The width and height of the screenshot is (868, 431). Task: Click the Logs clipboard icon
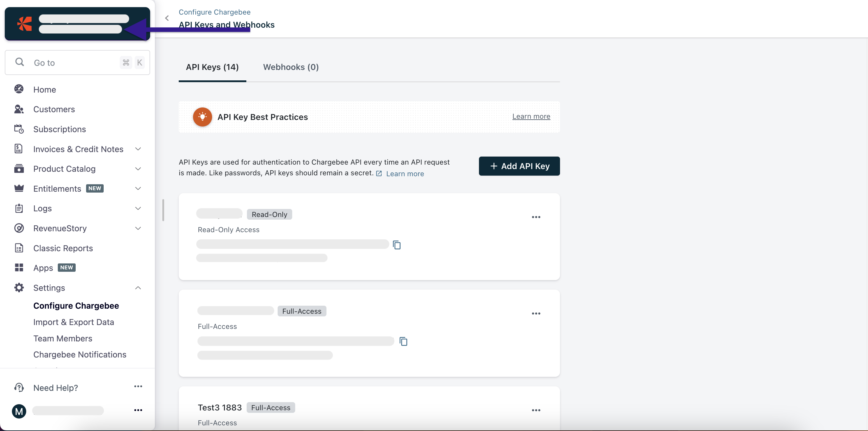pos(19,208)
